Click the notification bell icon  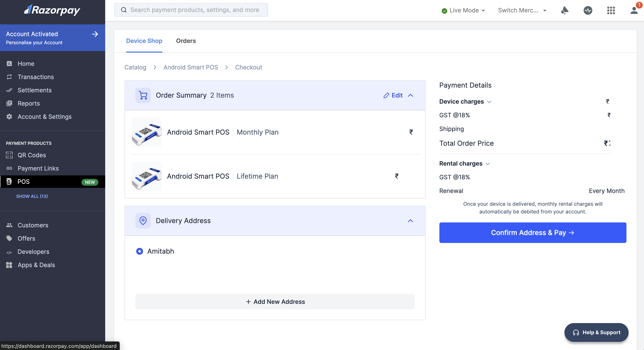click(x=565, y=9)
